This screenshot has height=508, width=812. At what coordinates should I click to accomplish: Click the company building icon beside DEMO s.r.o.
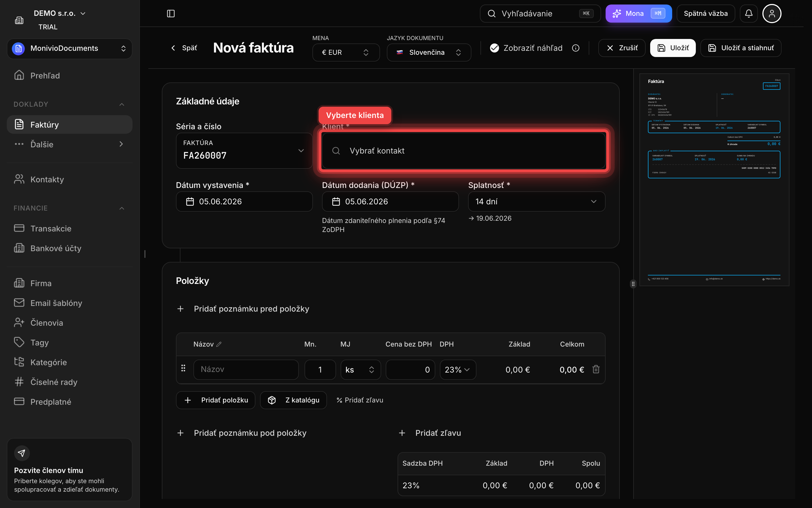click(x=19, y=21)
